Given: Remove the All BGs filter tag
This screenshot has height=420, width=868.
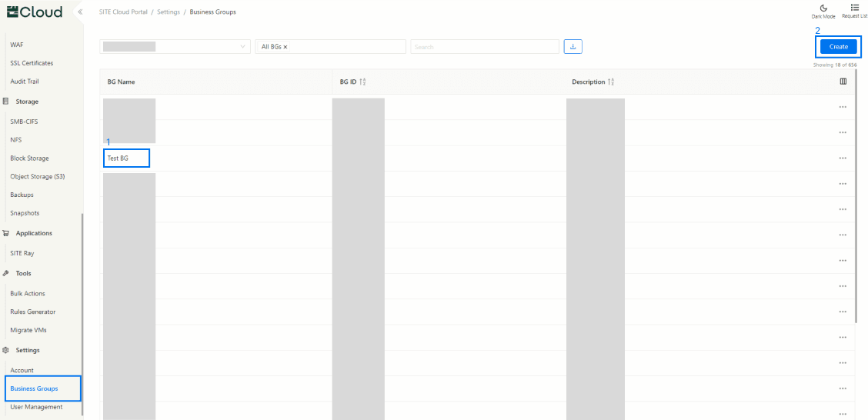Looking at the screenshot, I should tap(285, 47).
